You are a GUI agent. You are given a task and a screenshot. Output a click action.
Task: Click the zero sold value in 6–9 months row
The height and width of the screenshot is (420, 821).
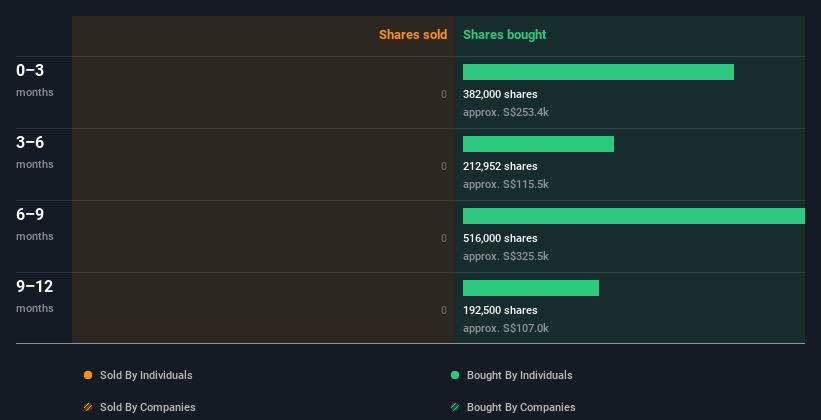click(444, 238)
